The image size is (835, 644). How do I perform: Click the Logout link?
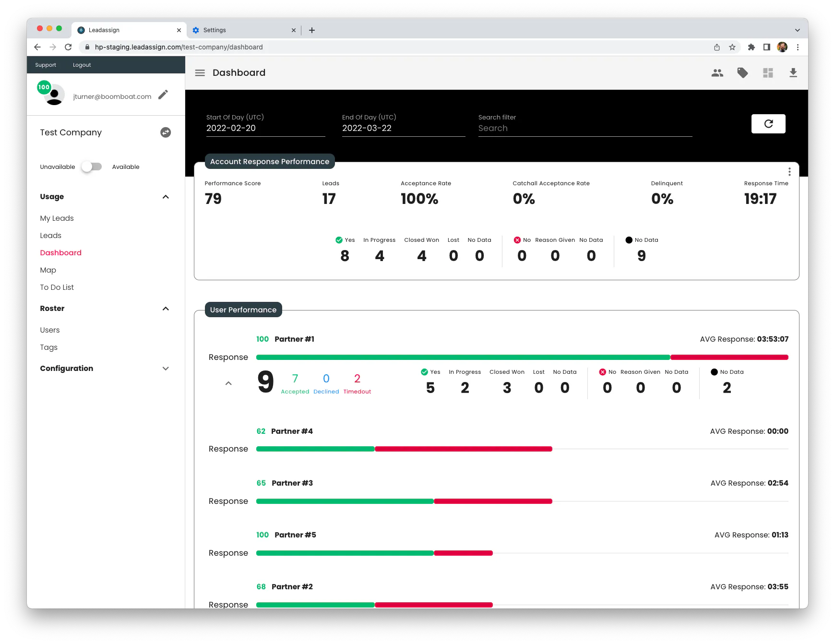(x=82, y=65)
